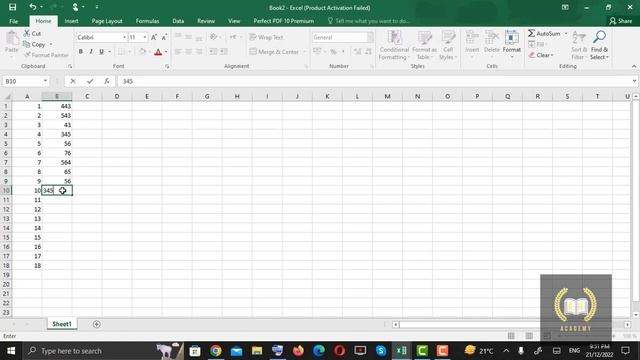Click the fill color bucket swatch
The image size is (640, 360).
point(142,52)
